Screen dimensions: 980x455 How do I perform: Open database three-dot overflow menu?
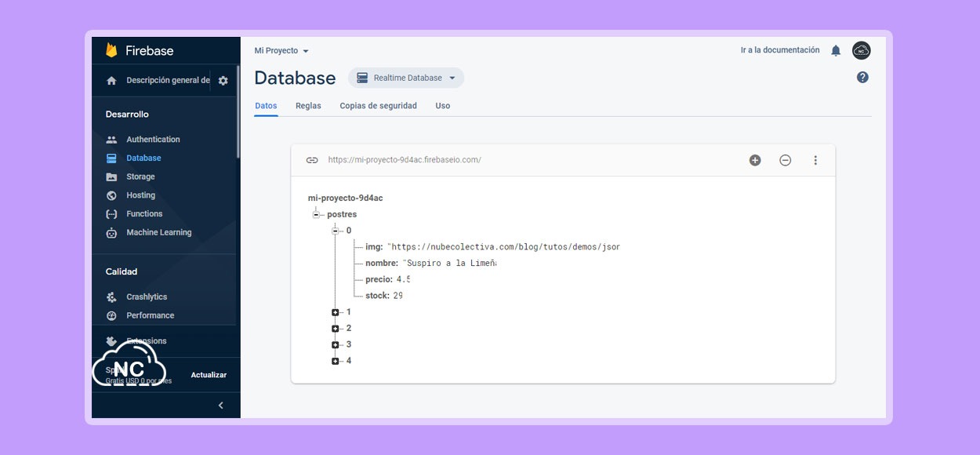click(815, 160)
